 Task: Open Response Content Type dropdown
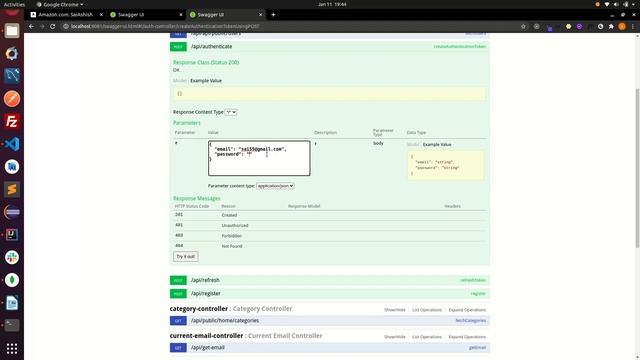(231, 112)
